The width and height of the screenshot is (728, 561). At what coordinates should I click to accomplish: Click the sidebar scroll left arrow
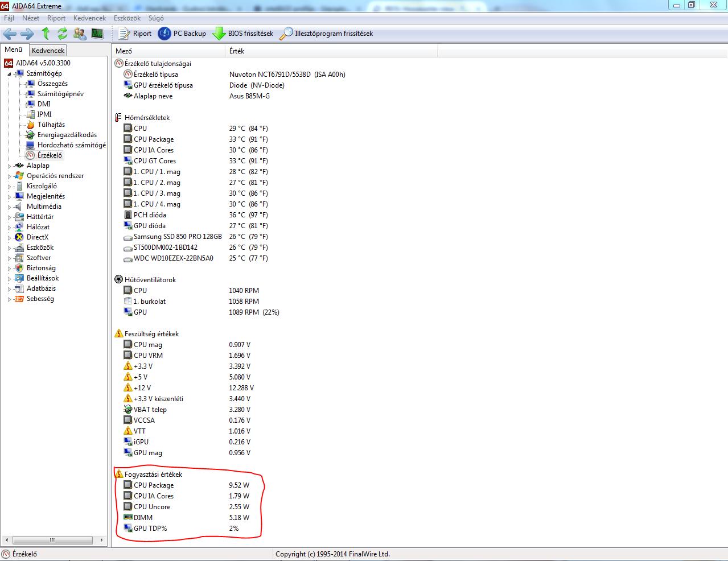[6, 540]
